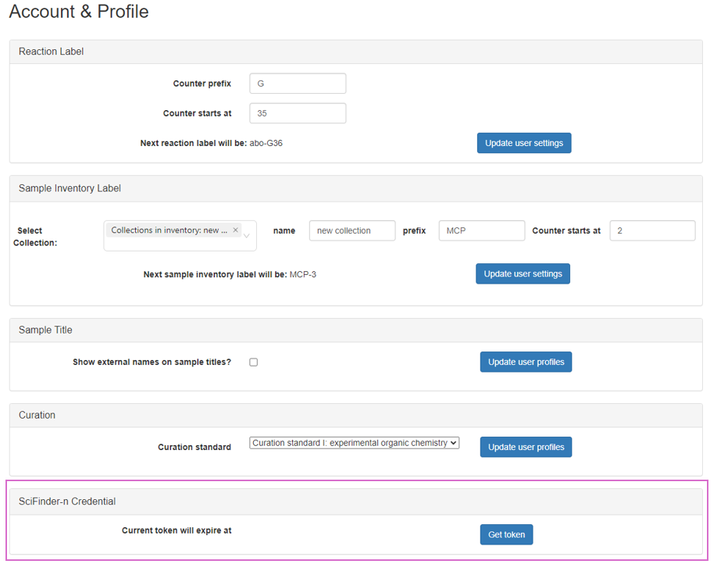
Task: Click 'Update user profiles' in Sample Title panel
Action: pos(526,362)
